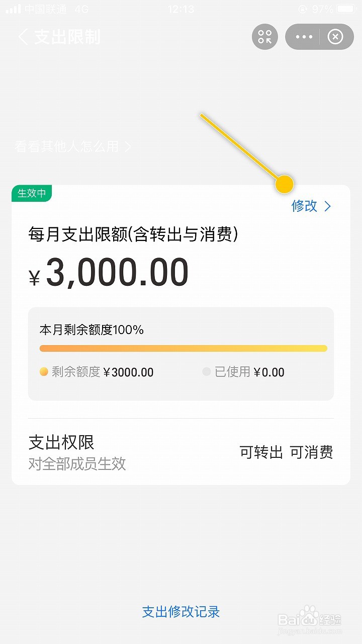Tap the orange 剩余额度 dot indicator
The image size is (362, 644).
(44, 372)
